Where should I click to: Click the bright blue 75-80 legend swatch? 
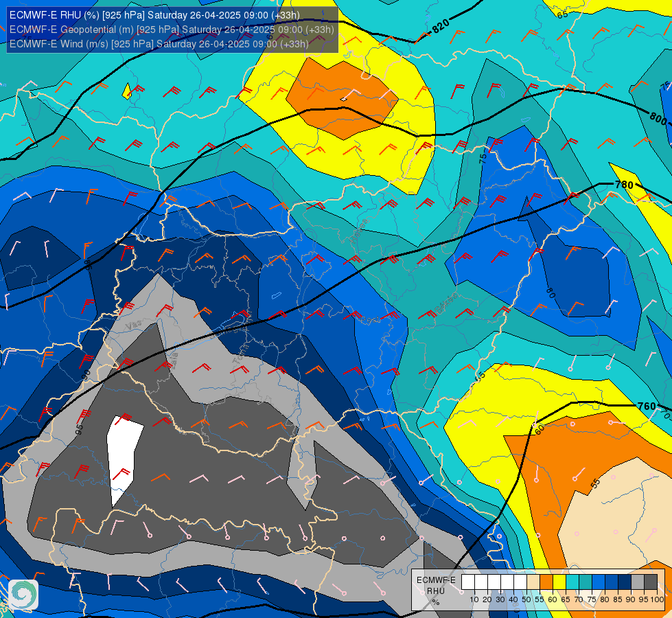(599, 582)
